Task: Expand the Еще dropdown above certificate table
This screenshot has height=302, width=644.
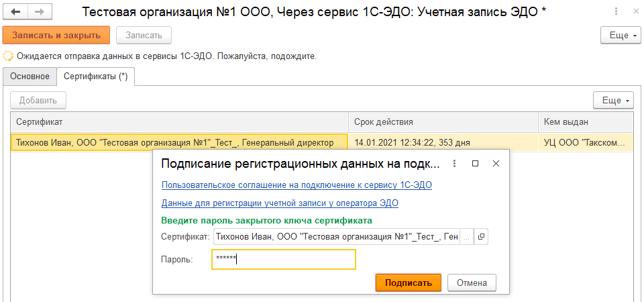Action: [x=612, y=100]
